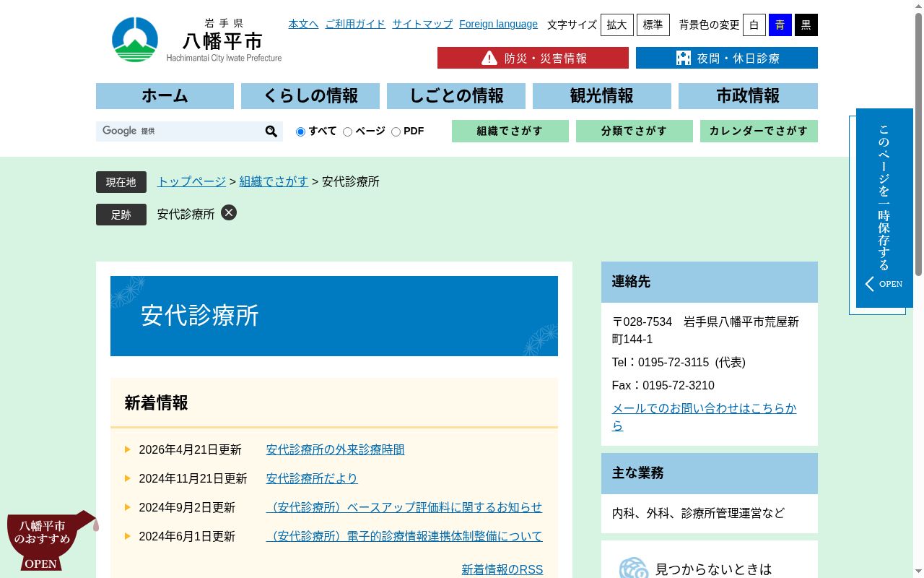
Task: Click the 2026年4月21日更新 date text
Action: (x=190, y=449)
